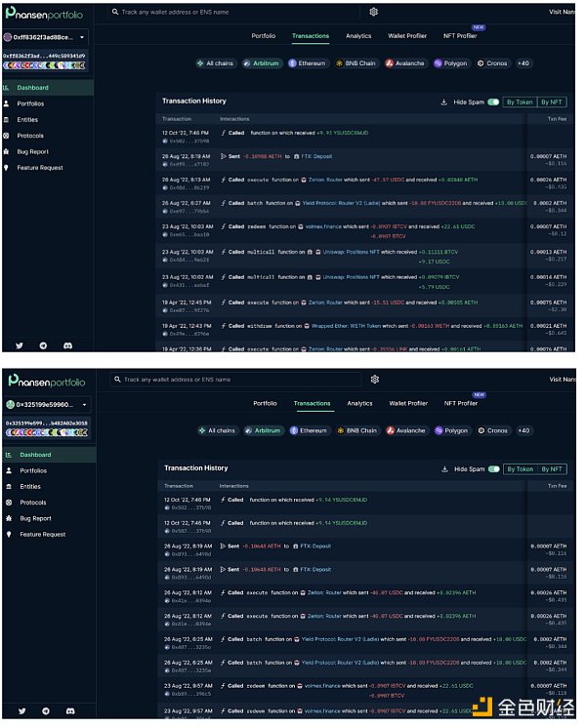This screenshot has width=586, height=728.
Task: Switch to By NFT view in the upper window
Action: click(x=551, y=101)
